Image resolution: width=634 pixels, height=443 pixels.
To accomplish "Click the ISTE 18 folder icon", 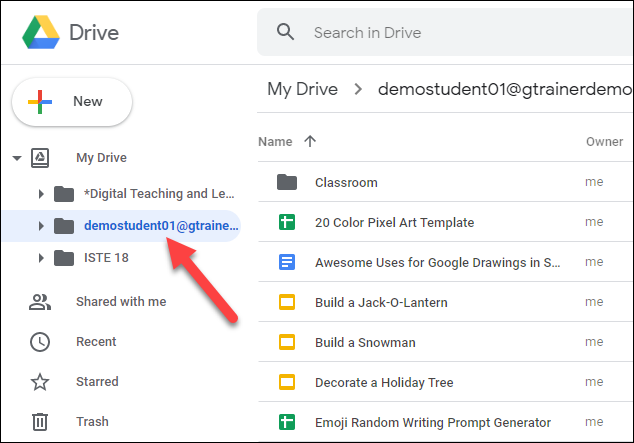I will coord(64,258).
